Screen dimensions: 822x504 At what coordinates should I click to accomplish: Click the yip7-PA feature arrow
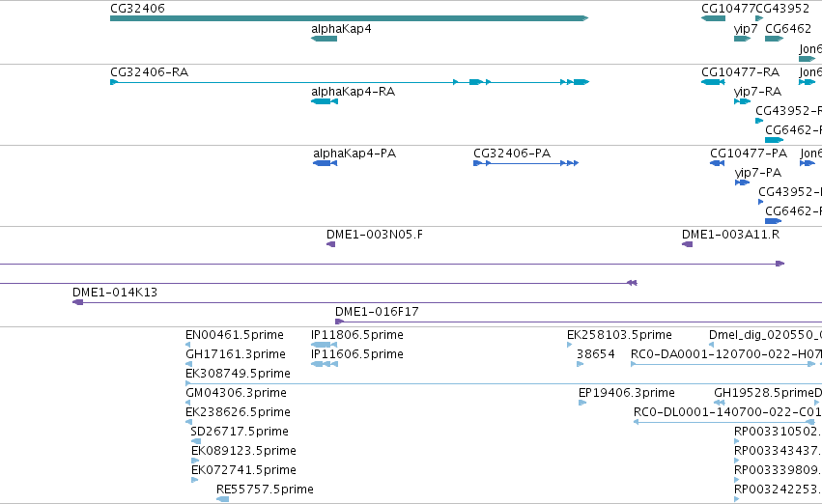click(743, 182)
